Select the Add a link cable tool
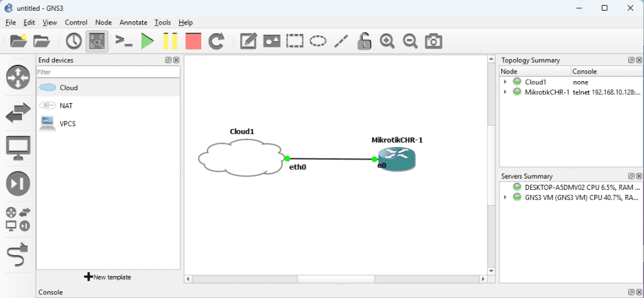Screen dimensions: 644x298 pyautogui.click(x=18, y=255)
